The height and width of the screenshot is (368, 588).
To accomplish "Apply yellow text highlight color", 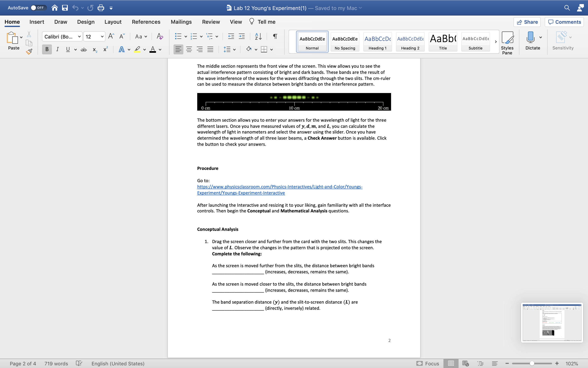I will point(137,49).
